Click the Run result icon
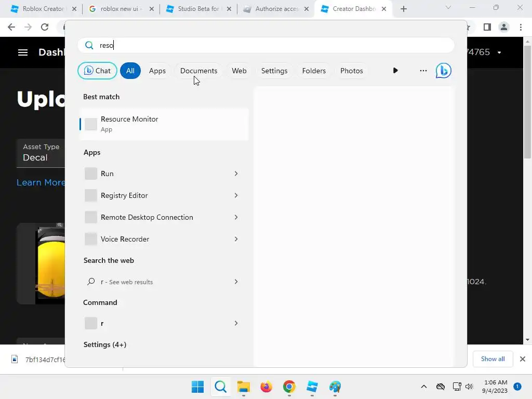The image size is (532, 399). [x=91, y=174]
